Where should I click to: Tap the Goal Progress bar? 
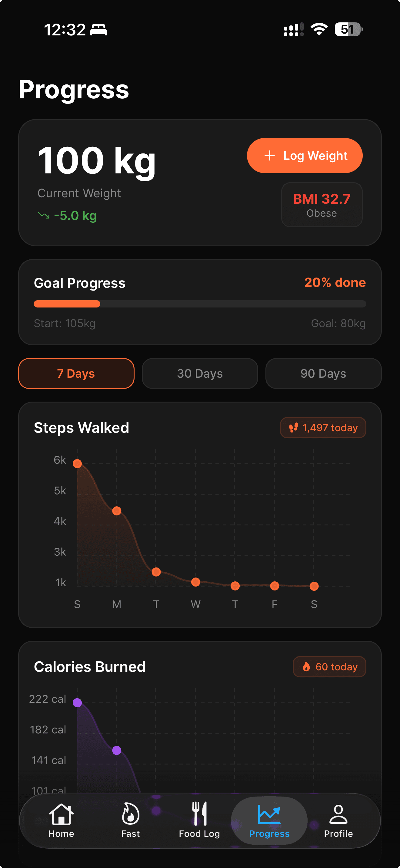(200, 304)
